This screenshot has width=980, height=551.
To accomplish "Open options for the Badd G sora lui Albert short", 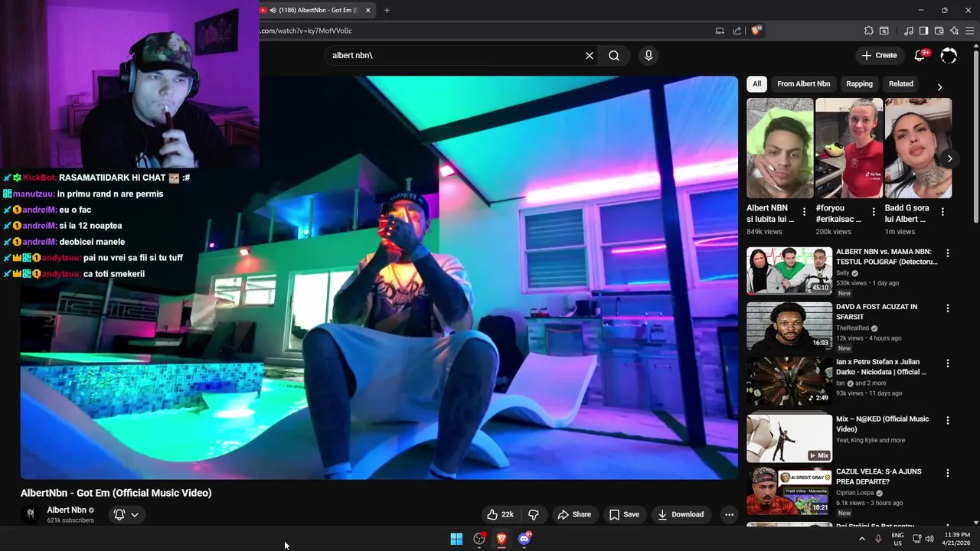I will coord(942,212).
